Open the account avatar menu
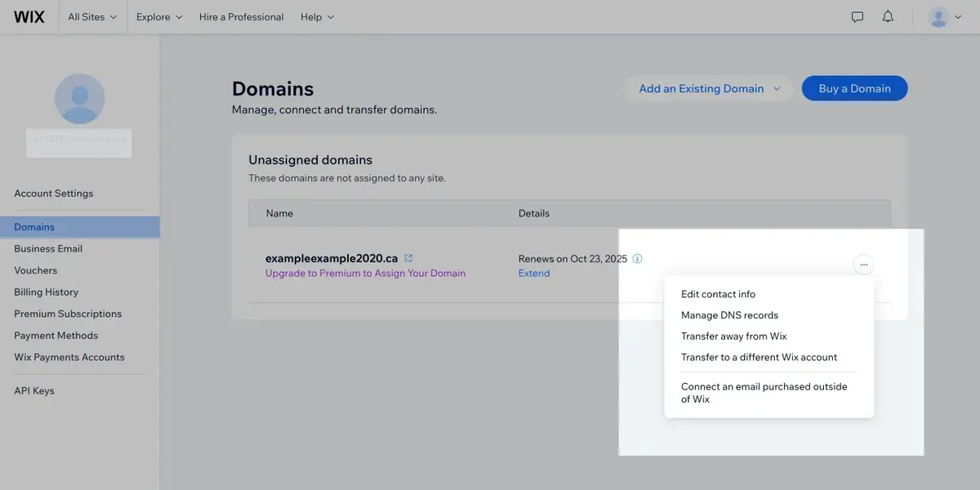 tap(946, 16)
